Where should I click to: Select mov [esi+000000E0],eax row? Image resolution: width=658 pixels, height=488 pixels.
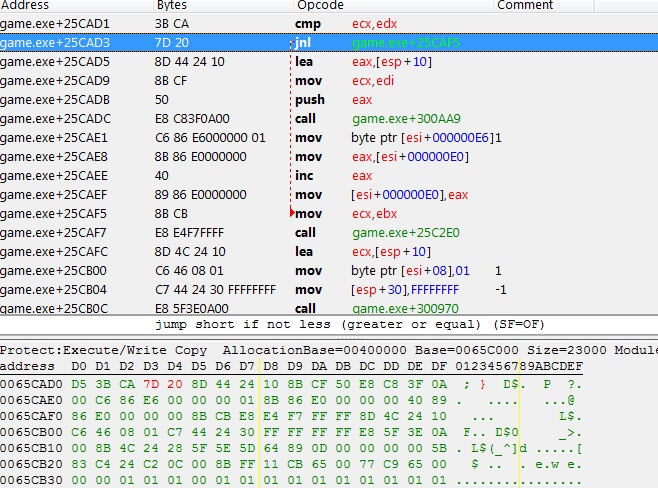click(329, 195)
